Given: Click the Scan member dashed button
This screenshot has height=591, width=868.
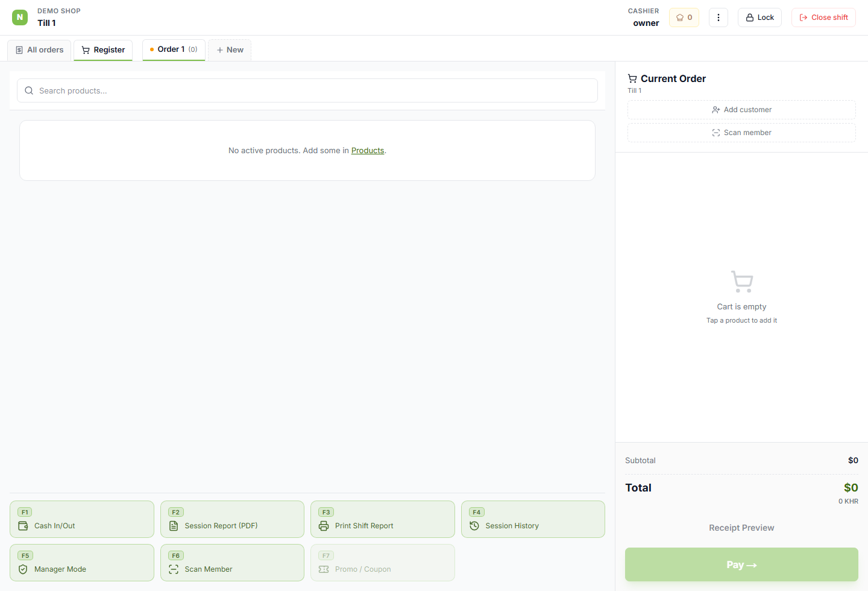Looking at the screenshot, I should click(741, 133).
